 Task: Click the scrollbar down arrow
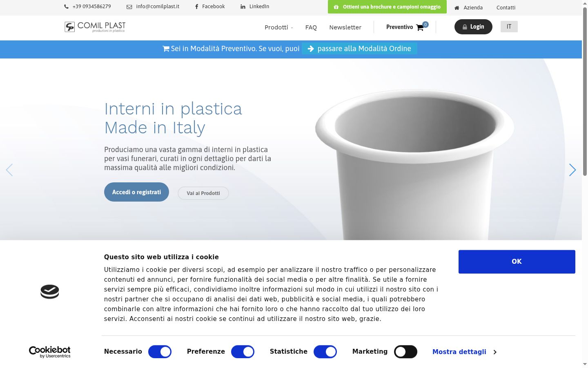(x=585, y=364)
